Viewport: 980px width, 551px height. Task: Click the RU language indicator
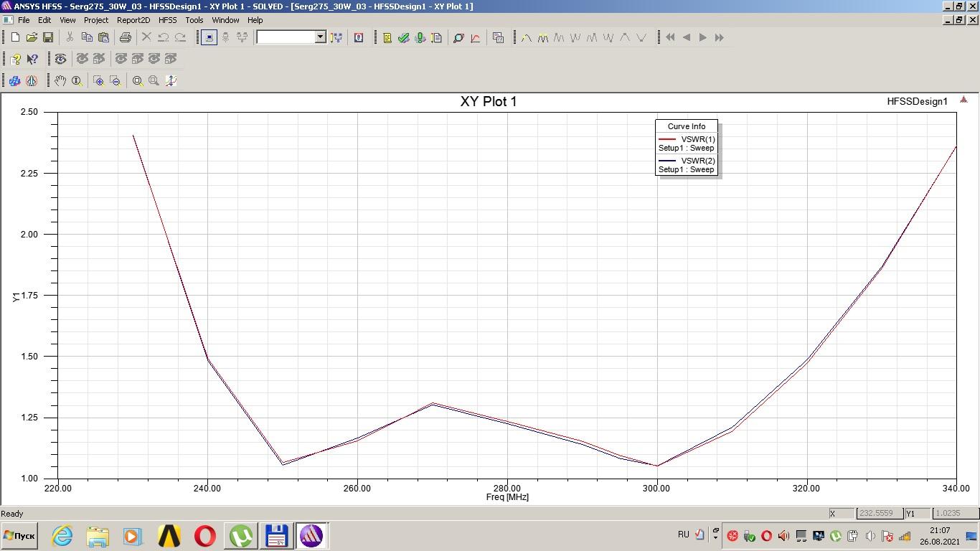683,534
